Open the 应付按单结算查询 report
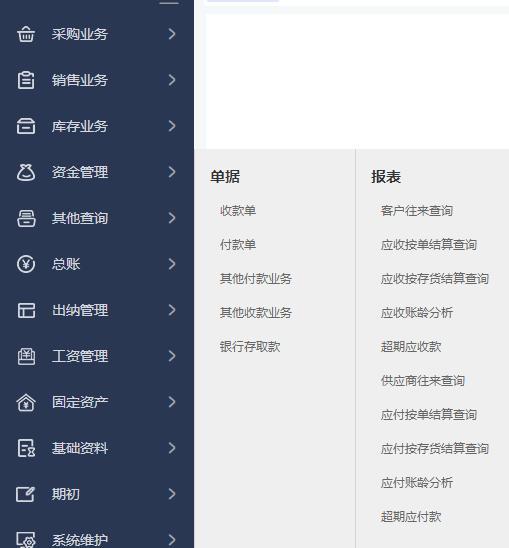The image size is (509, 548). [x=429, y=415]
